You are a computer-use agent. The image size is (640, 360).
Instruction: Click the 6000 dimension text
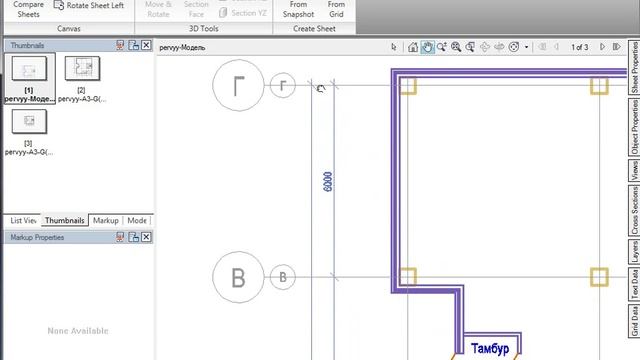328,182
